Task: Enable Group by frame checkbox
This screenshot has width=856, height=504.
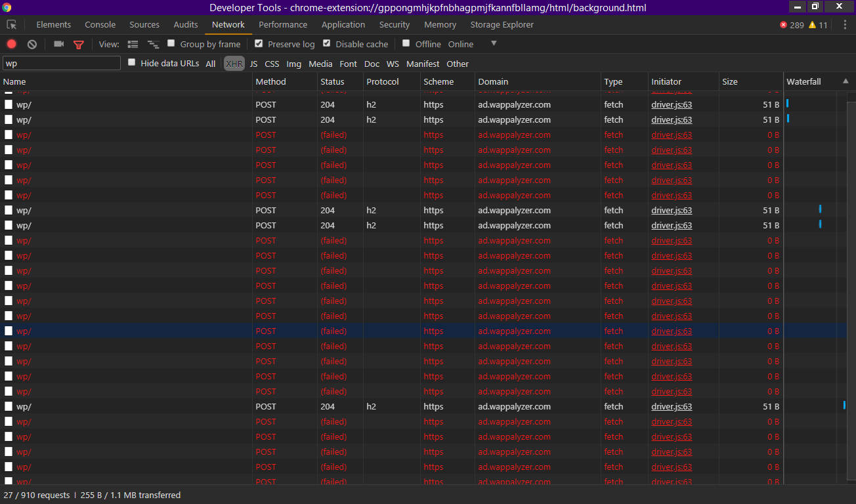Action: pyautogui.click(x=171, y=43)
